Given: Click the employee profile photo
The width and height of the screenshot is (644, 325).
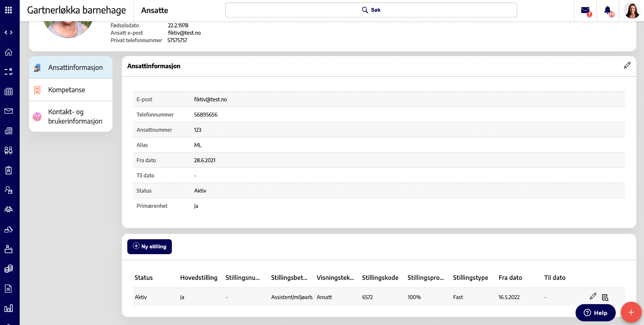Looking at the screenshot, I should [x=68, y=29].
